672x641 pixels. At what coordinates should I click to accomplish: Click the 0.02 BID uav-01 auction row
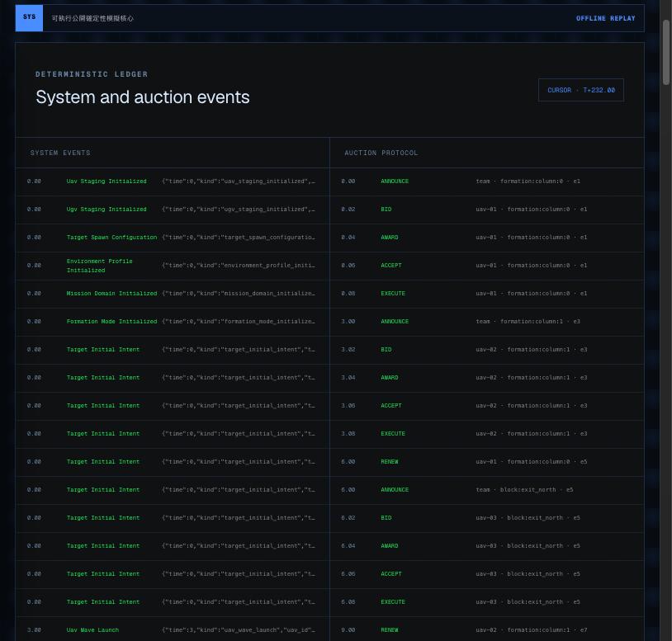(x=487, y=210)
